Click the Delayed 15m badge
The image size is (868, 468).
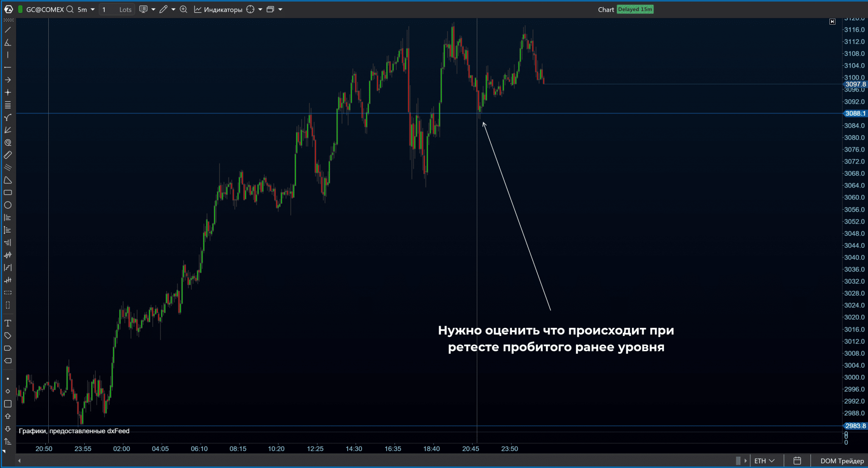pyautogui.click(x=635, y=9)
